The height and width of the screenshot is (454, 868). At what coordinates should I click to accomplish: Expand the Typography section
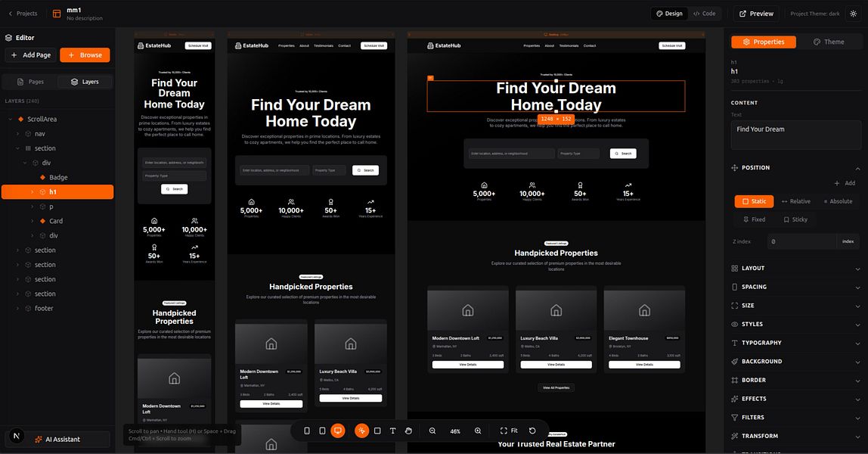click(796, 344)
